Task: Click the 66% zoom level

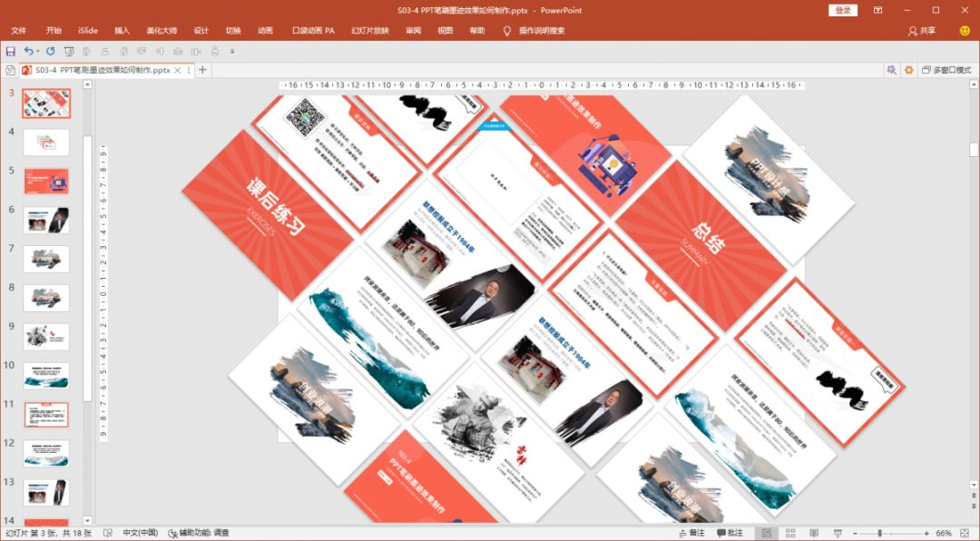Action: 944,533
